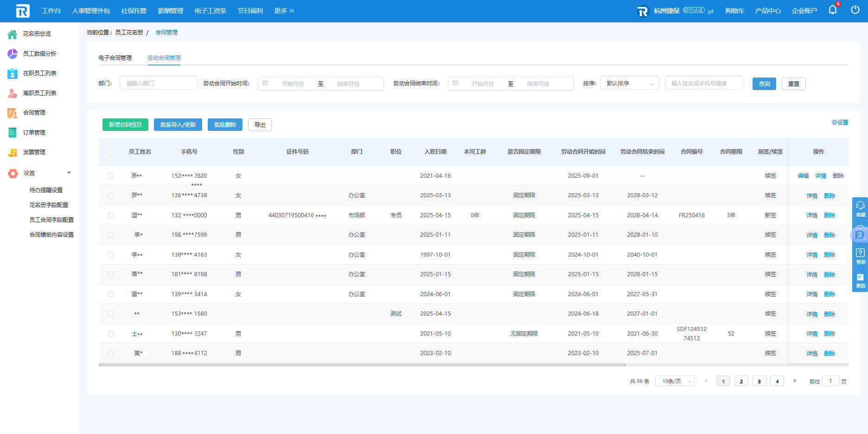Viewport: 868px width, 434px height.
Task: Click the notification bell icon
Action: (832, 10)
